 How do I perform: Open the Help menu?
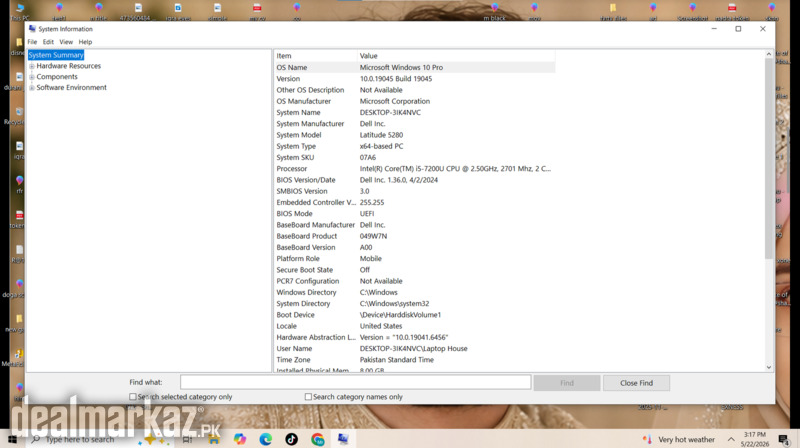(85, 42)
